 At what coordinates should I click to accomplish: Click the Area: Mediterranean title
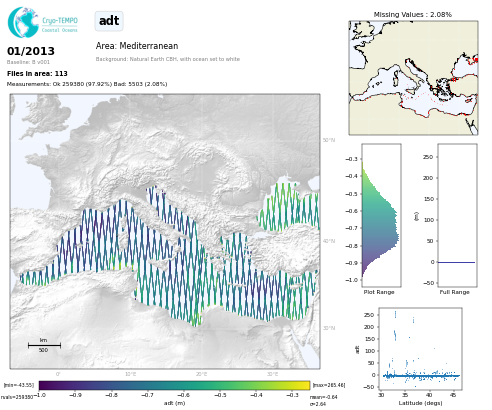[x=137, y=46]
